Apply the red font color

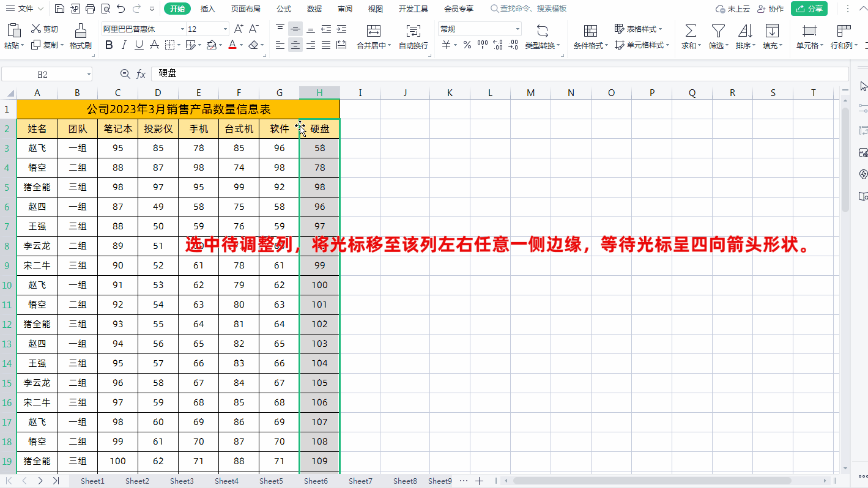click(232, 45)
